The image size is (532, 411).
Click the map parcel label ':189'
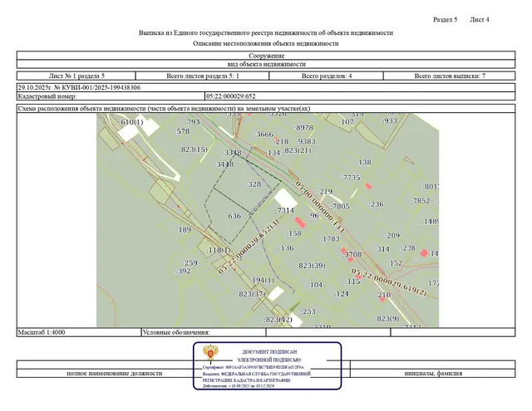coord(184,230)
